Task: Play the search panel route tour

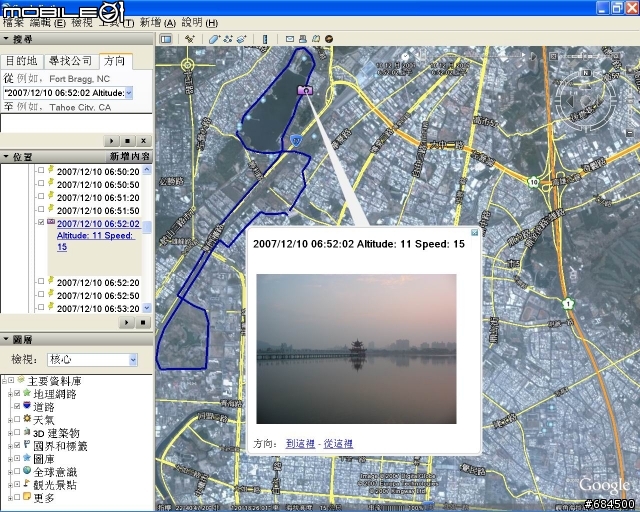Action: [111, 141]
